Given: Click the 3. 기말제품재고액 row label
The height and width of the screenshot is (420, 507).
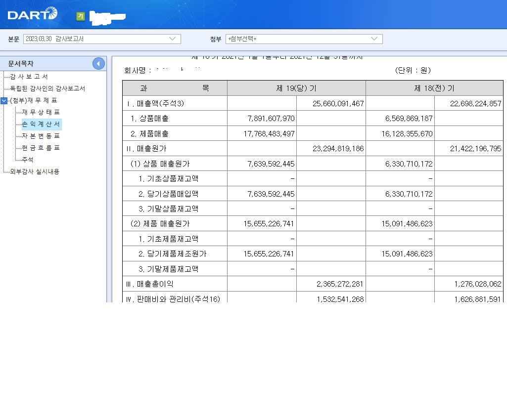Looking at the screenshot, I should [x=169, y=269].
